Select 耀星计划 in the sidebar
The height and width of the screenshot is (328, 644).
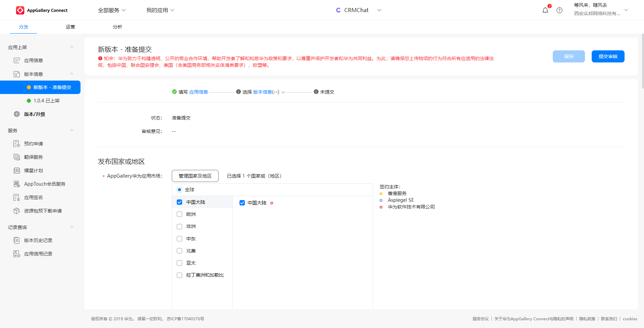pos(33,170)
